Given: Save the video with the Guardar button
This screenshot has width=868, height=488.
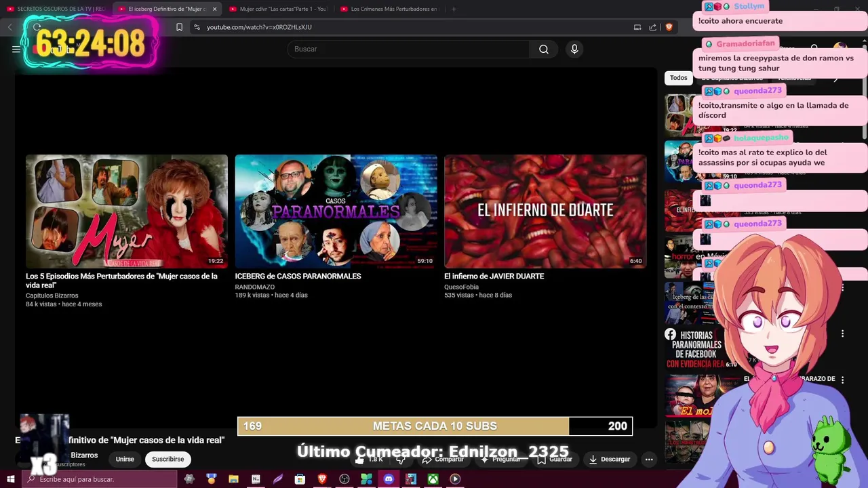Looking at the screenshot, I should coord(554,459).
